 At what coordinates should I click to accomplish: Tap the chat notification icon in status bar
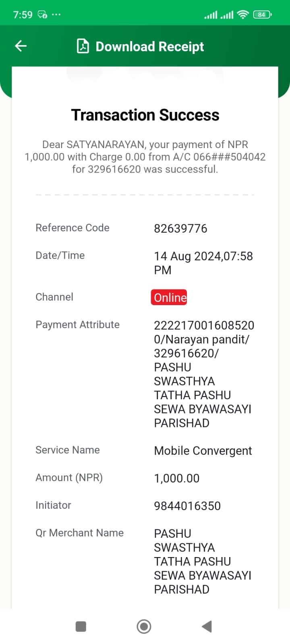pyautogui.click(x=42, y=15)
